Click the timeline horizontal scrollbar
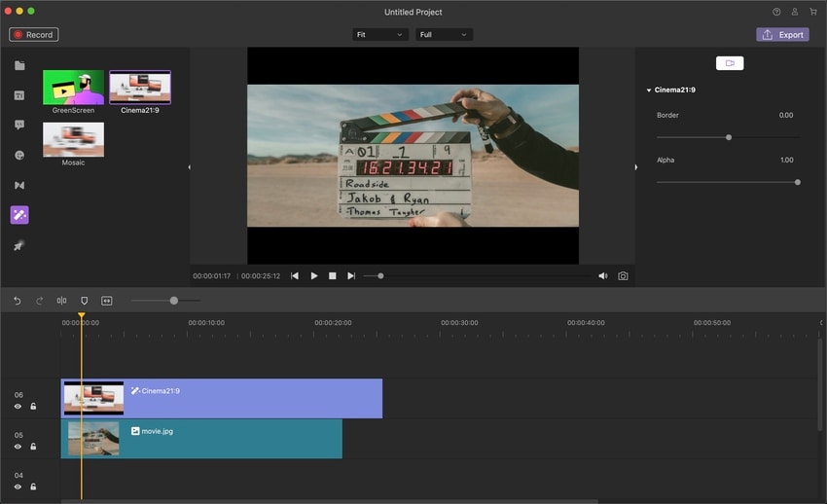Image resolution: width=827 pixels, height=504 pixels. [330, 501]
